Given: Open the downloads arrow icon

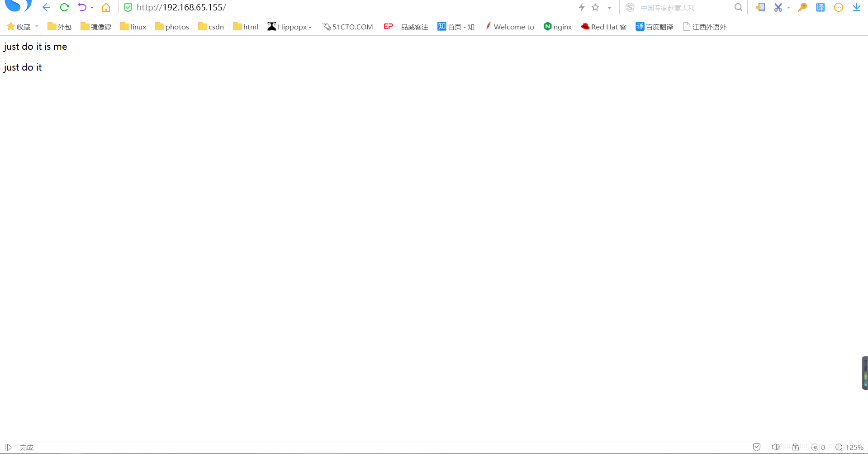Looking at the screenshot, I should (x=857, y=7).
